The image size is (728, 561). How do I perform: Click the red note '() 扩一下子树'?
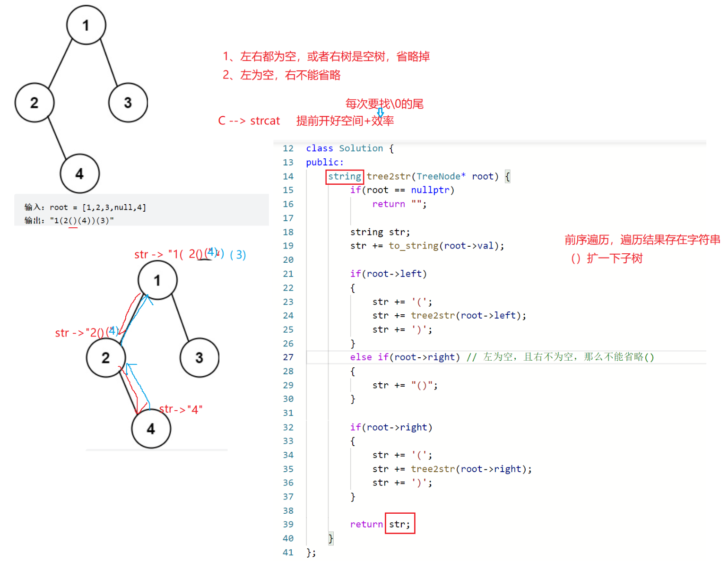pos(607,259)
